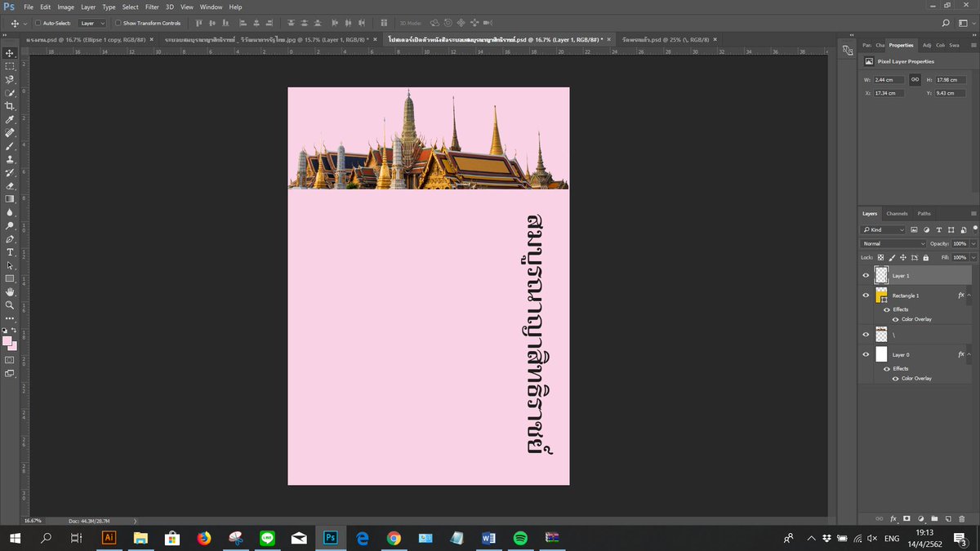Select the Horizontal Type tool

(10, 252)
